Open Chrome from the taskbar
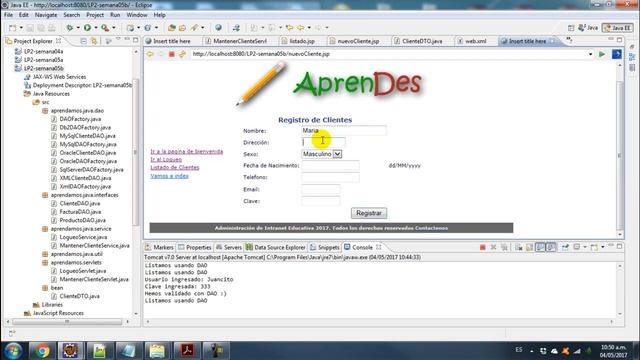The width and height of the screenshot is (640, 360). coord(42,351)
